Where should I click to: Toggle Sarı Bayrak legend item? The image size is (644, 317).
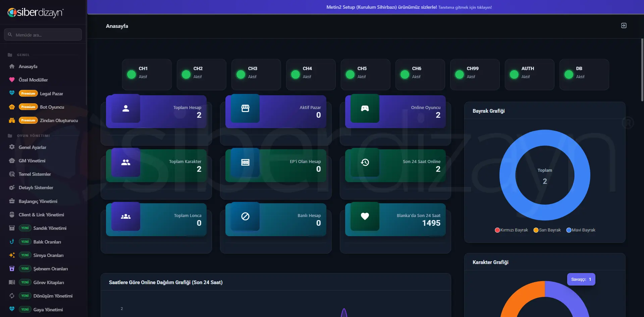[x=547, y=230]
